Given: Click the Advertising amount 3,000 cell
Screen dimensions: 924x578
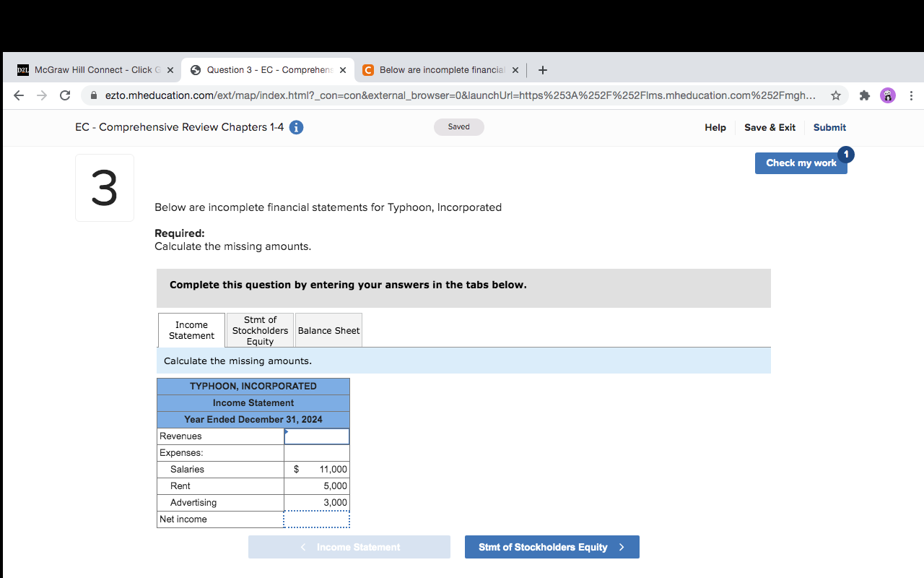Looking at the screenshot, I should click(x=317, y=503).
